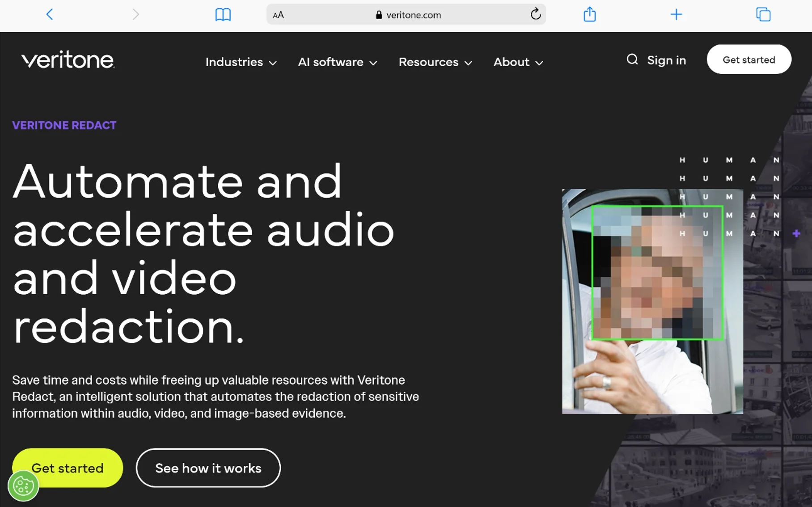Open cookie preferences badge icon

23,486
